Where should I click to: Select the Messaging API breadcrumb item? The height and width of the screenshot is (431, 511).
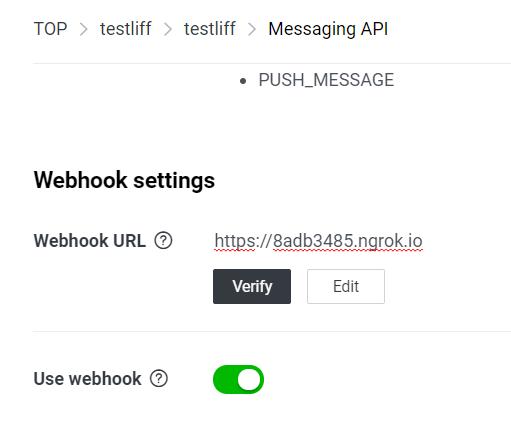(328, 29)
